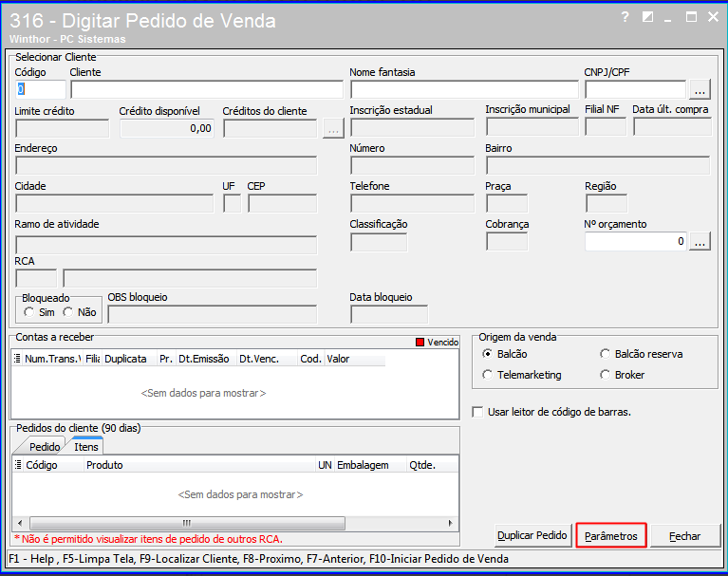Focus the Código input field
The height and width of the screenshot is (576, 728).
(41, 89)
